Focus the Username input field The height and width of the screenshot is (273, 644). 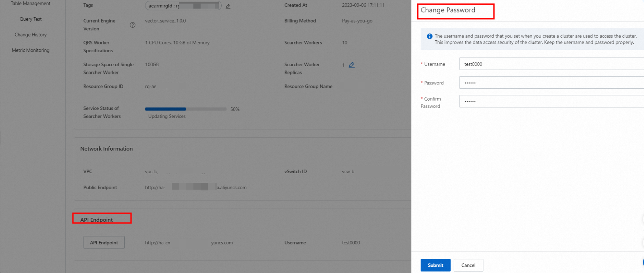[552, 64]
